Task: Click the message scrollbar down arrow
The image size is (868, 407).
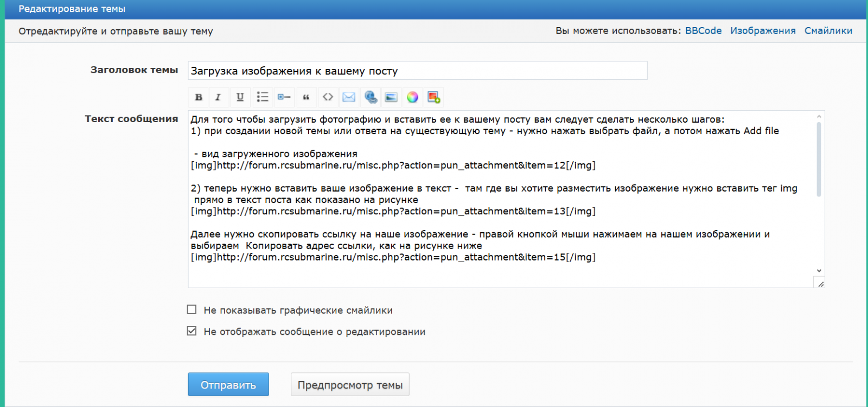Action: (x=819, y=270)
